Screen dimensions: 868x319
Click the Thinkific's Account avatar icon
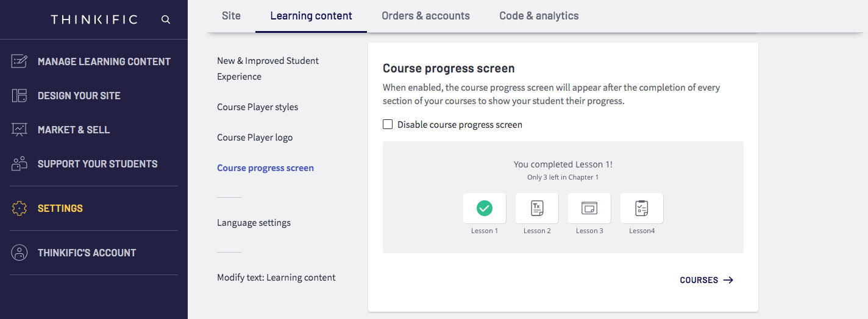20,253
